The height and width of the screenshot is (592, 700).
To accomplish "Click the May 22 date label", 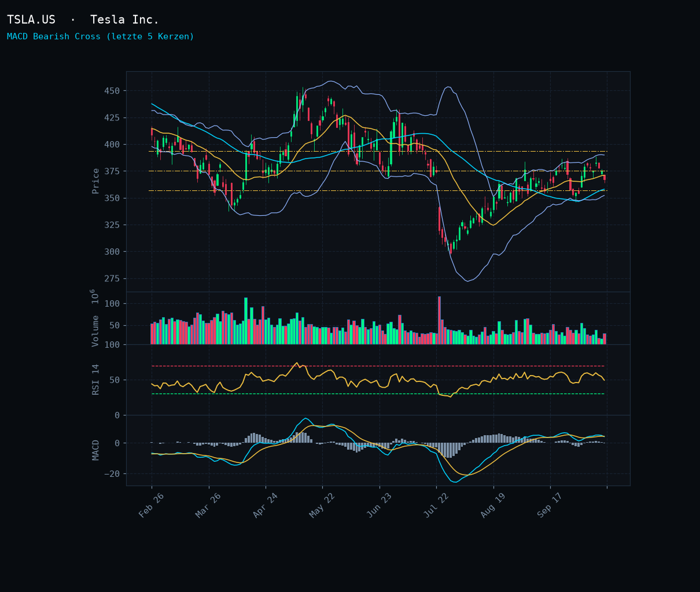I will (x=321, y=506).
